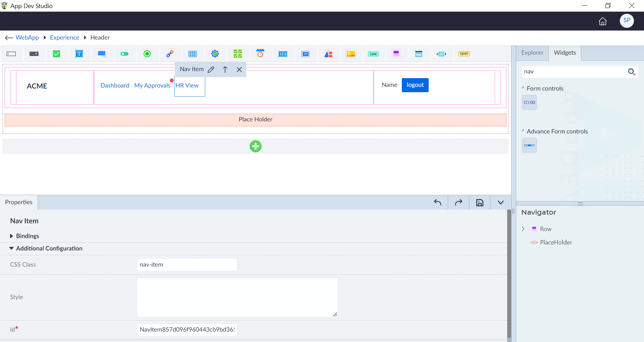This screenshot has width=644, height=342.
Task: Select the dropdown widget icon
Action: pyautogui.click(x=34, y=54)
